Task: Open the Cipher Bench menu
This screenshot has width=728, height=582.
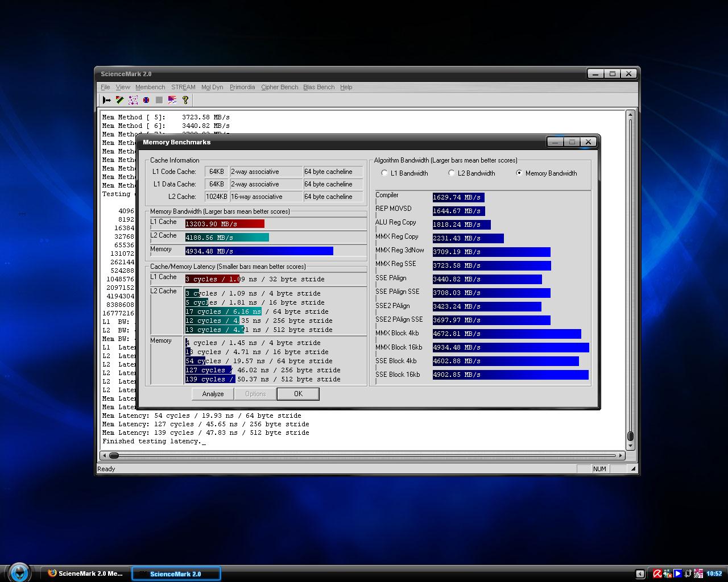Action: pos(279,87)
